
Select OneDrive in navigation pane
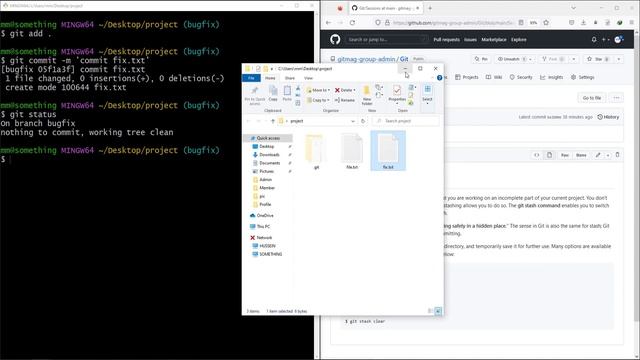(x=262, y=216)
